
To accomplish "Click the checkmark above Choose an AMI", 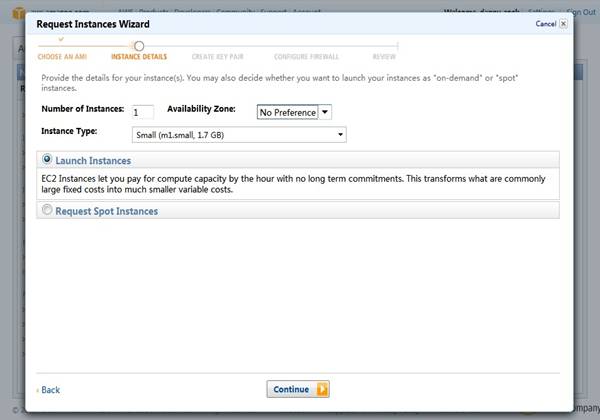I will 61,39.
